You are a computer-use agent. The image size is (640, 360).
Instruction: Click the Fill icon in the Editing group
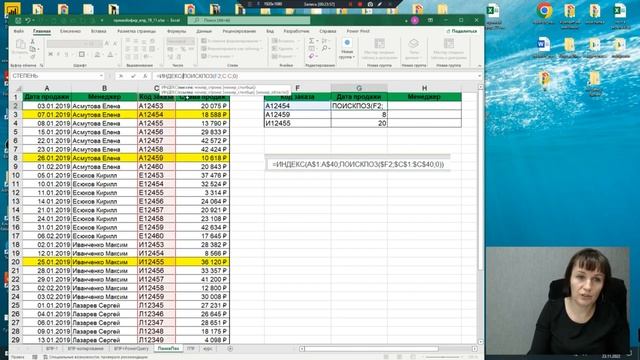point(311,49)
